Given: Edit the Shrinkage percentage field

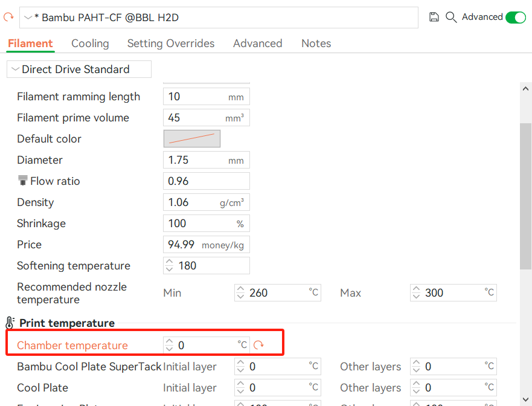Looking at the screenshot, I should (x=207, y=223).
